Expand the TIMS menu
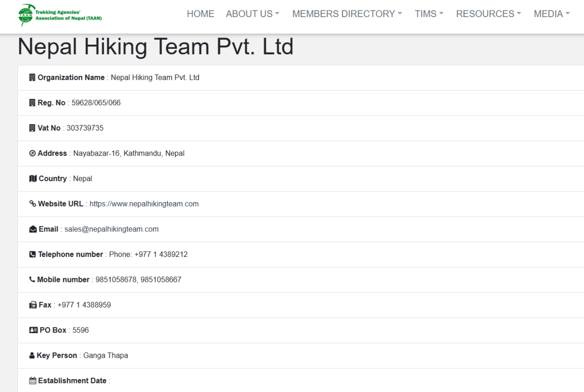 pos(429,14)
